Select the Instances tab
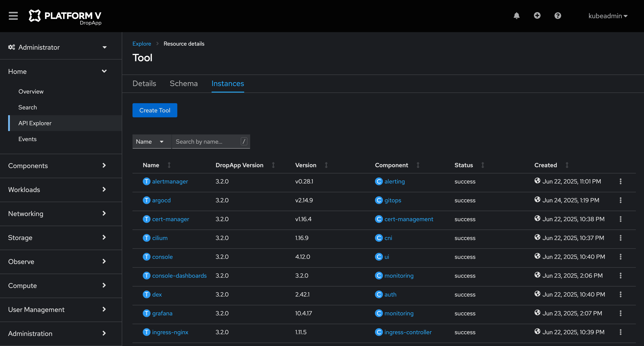Viewport: 644px width, 346px height. pos(228,83)
